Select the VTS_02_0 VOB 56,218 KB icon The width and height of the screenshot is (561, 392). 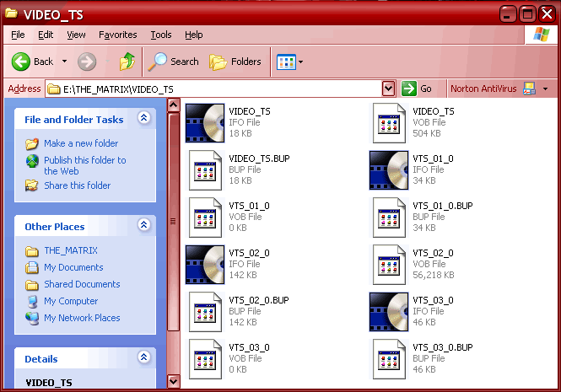coord(389,265)
